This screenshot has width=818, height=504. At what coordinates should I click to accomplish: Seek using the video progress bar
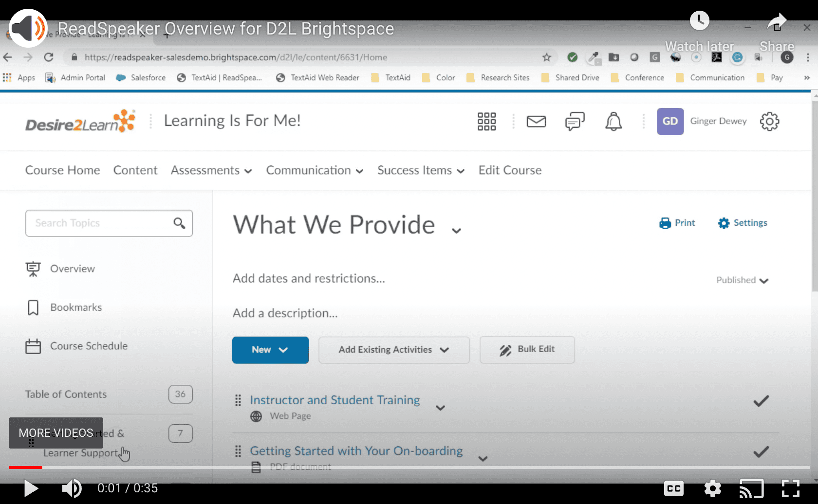tap(409, 468)
